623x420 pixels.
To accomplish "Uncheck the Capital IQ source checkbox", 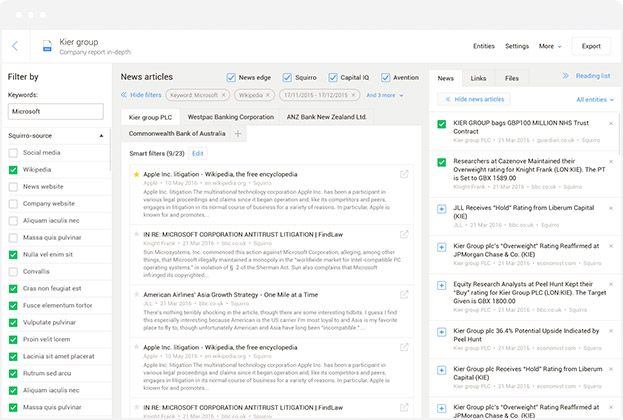I will pyautogui.click(x=333, y=77).
